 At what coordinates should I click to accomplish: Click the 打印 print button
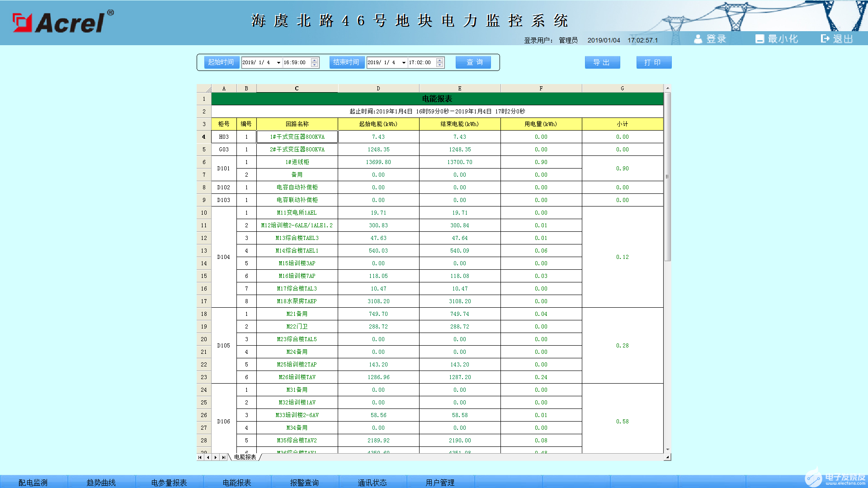coord(653,62)
